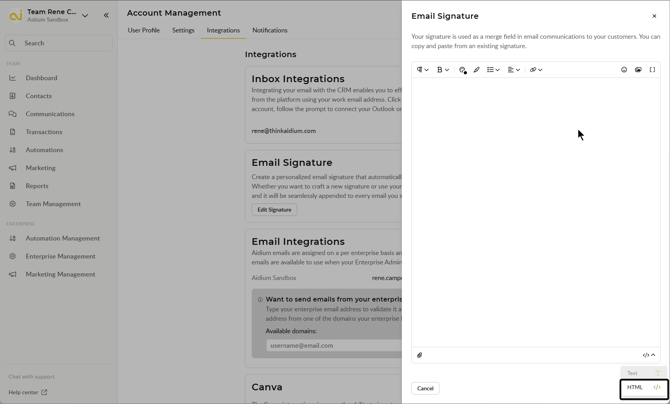670x404 pixels.
Task: Collapse the left sidebar
Action: 106,15
